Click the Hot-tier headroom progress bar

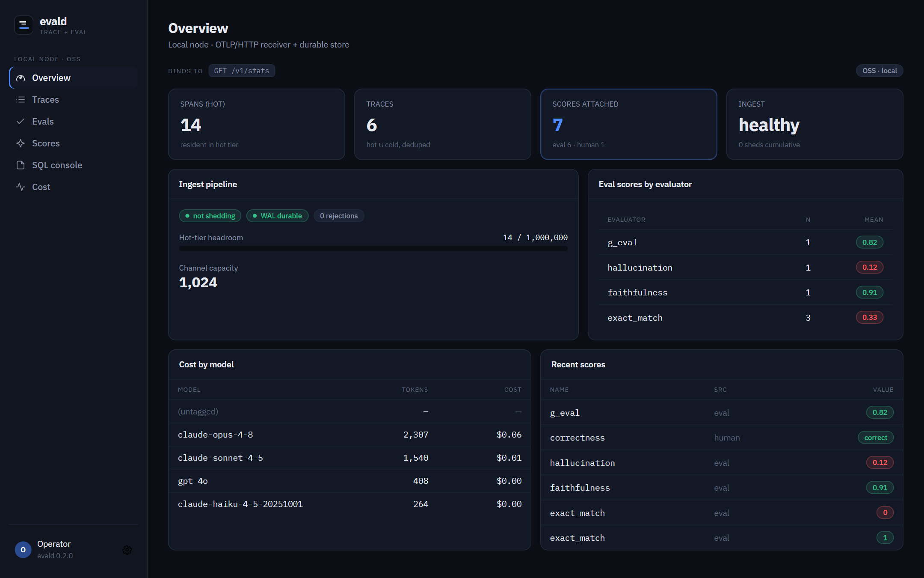pos(373,249)
